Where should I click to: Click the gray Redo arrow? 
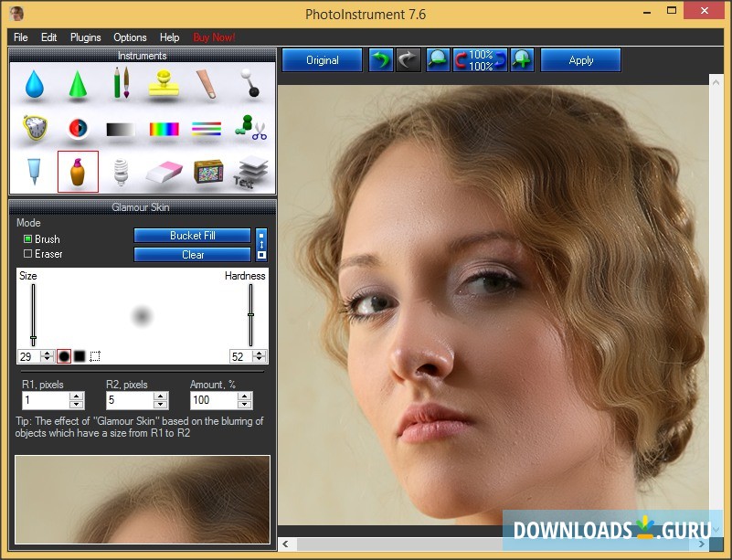pyautogui.click(x=408, y=60)
